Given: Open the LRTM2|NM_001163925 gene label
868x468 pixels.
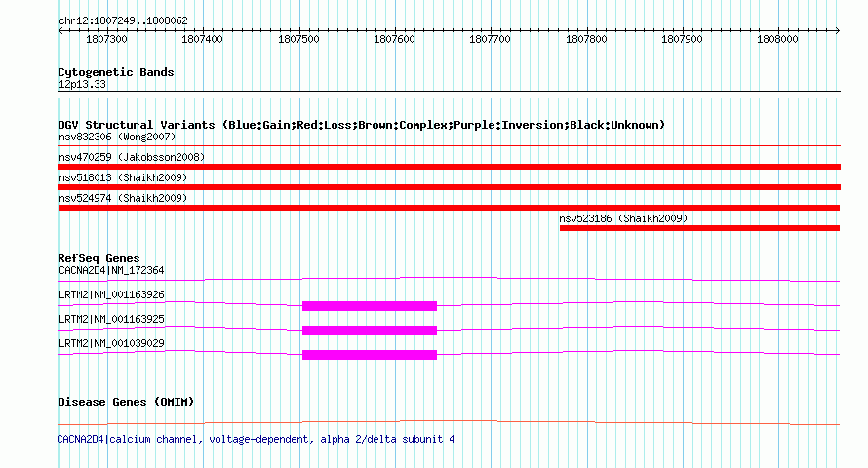Looking at the screenshot, I should [x=111, y=319].
